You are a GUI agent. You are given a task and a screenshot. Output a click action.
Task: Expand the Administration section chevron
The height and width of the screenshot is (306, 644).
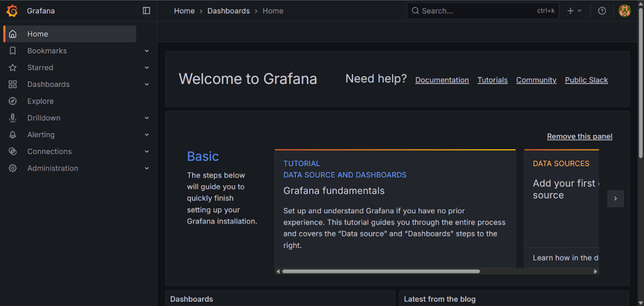(x=147, y=169)
